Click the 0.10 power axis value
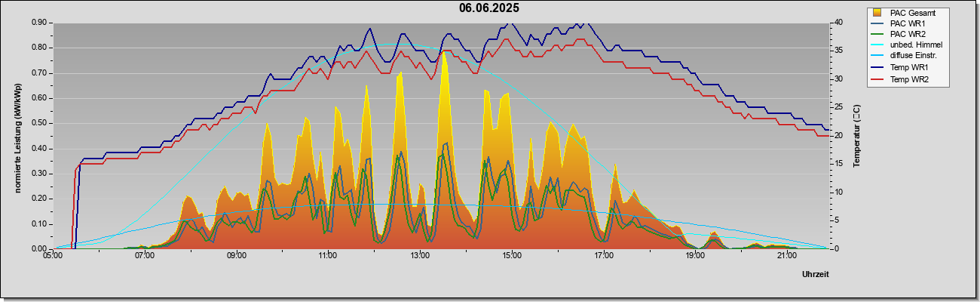This screenshot has width=980, height=302. pos(40,224)
